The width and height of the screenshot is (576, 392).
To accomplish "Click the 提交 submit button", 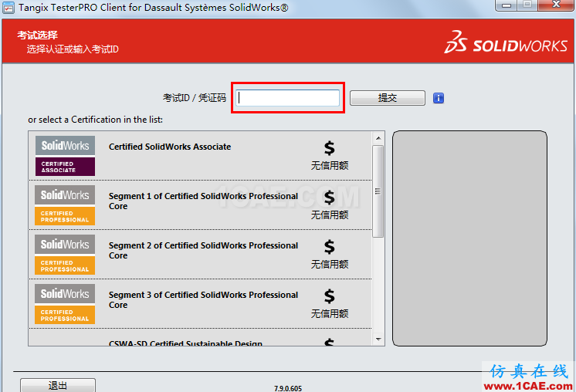I will pos(388,98).
